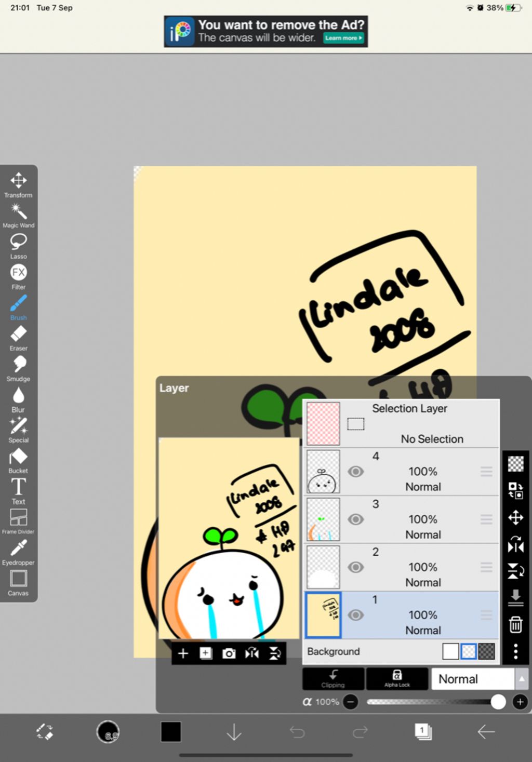Select layer 2 thumbnail
This screenshot has height=762, width=532.
coord(323,567)
